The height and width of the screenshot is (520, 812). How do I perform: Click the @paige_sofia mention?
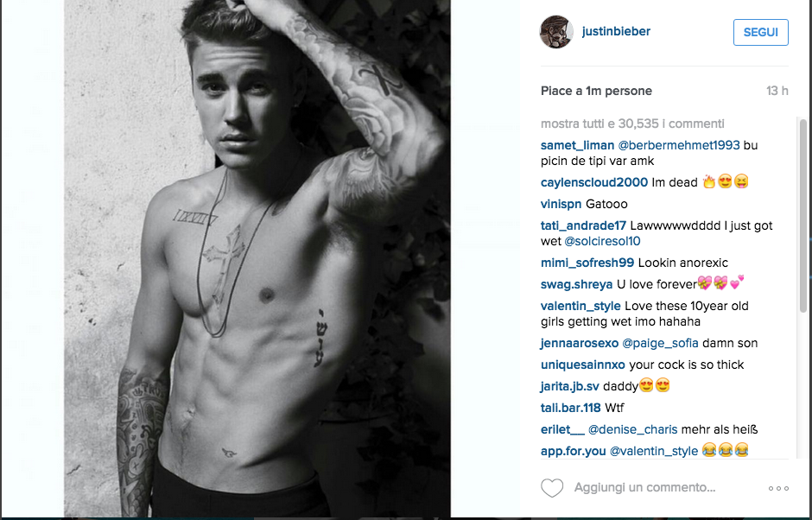660,344
